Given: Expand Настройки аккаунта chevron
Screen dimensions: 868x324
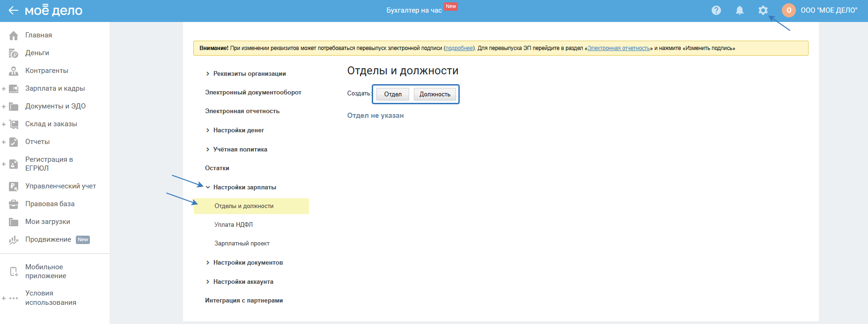Looking at the screenshot, I should (x=208, y=282).
